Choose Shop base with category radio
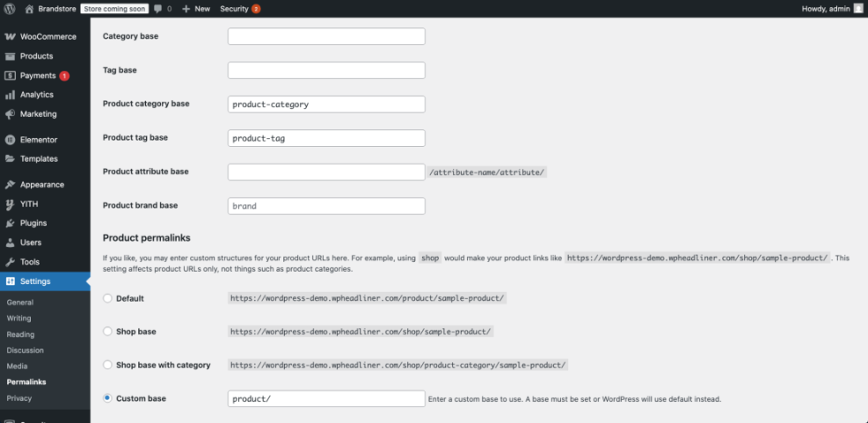 (x=108, y=365)
